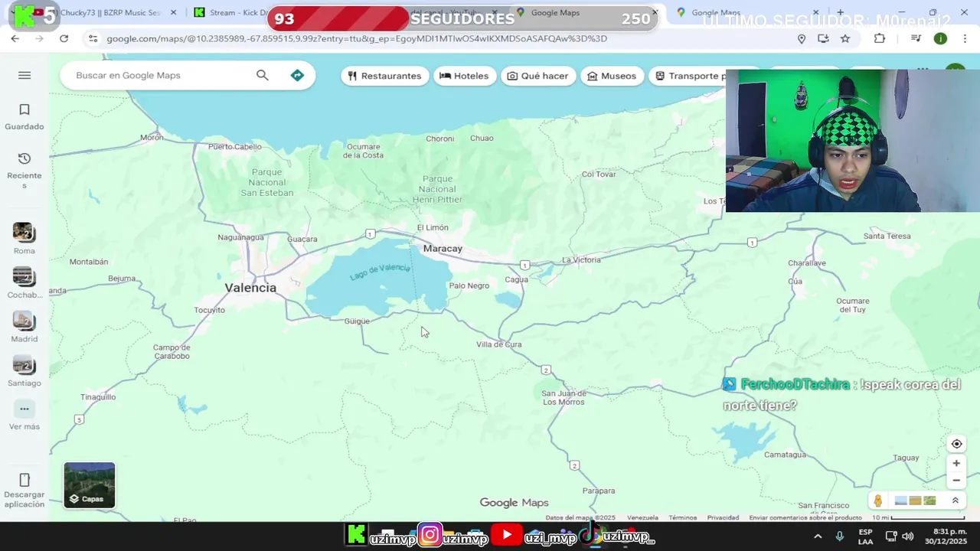Select the Street View pegman icon

click(878, 500)
